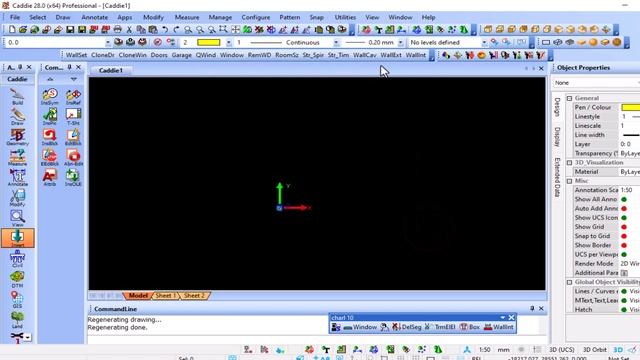Toggle Snap to Grid indicator
Screen dimensions: 640x360
[x=624, y=236]
